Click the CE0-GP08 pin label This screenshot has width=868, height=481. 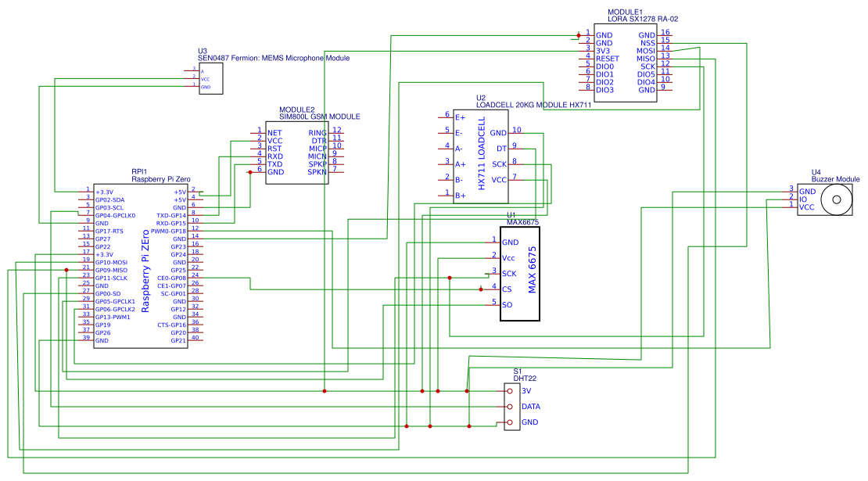171,278
